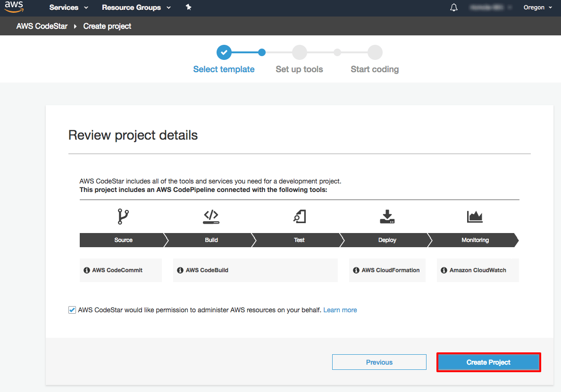Expand the Resource Groups dropdown
Screen dimensions: 561x392
click(136, 8)
